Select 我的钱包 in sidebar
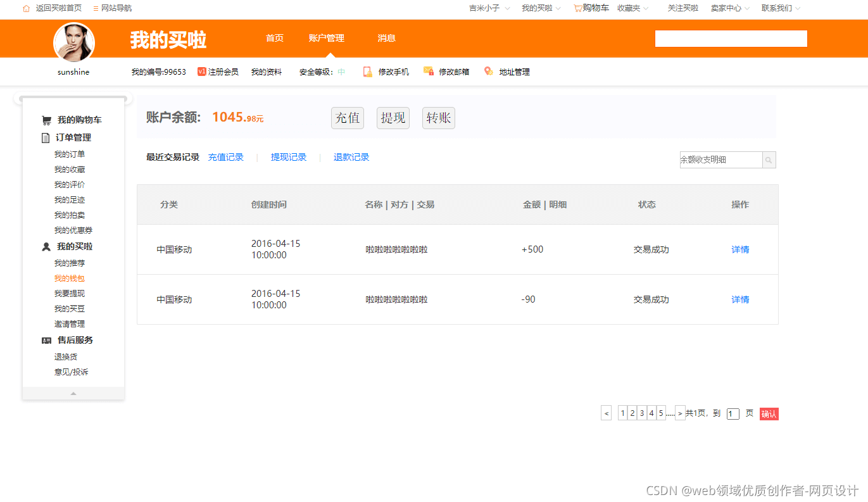 coord(70,279)
